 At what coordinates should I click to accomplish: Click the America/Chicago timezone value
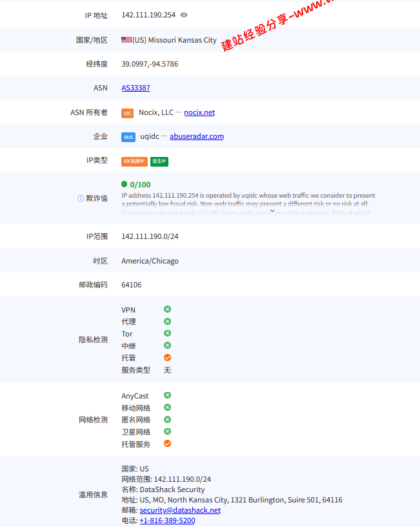pyautogui.click(x=150, y=261)
